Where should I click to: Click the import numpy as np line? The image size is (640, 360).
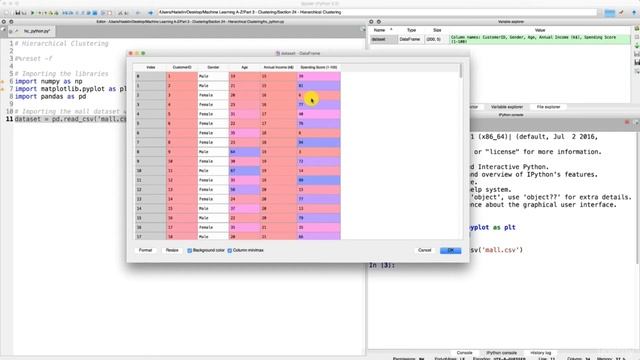coord(49,82)
